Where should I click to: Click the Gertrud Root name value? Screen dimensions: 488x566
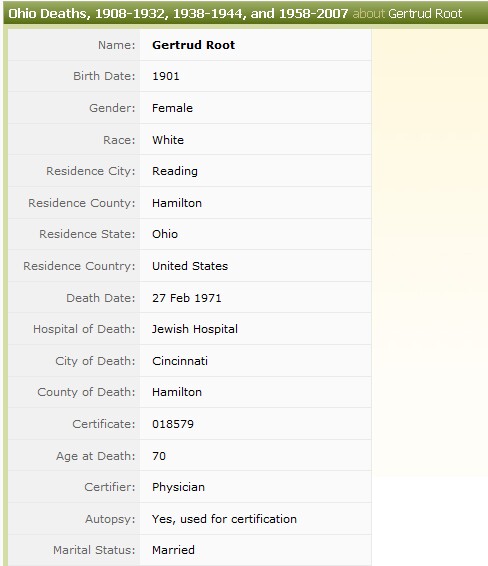tap(193, 45)
